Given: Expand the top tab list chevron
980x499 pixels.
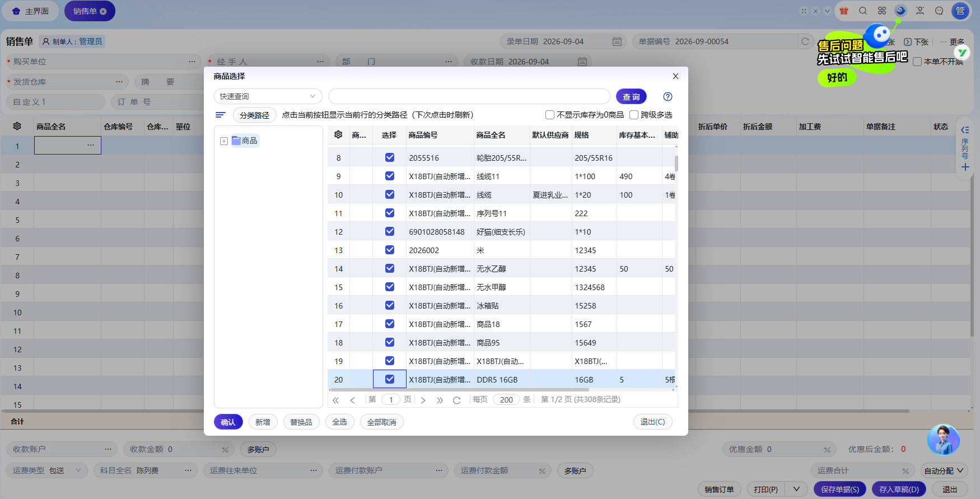Looking at the screenshot, I should tap(827, 11).
